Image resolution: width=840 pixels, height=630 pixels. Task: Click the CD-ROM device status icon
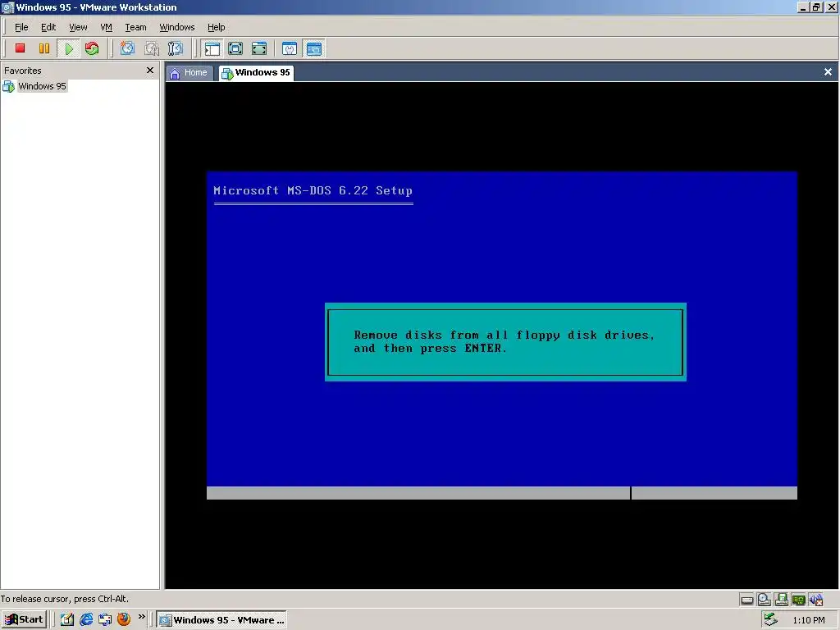click(764, 600)
